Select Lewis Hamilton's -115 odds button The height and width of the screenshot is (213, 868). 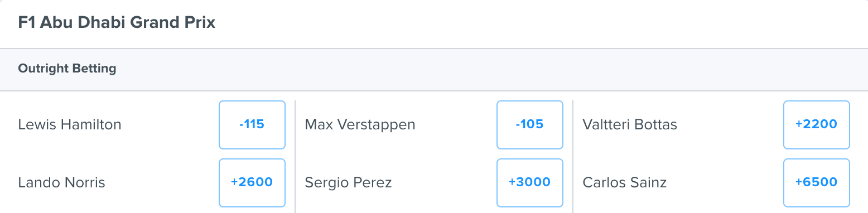point(252,125)
